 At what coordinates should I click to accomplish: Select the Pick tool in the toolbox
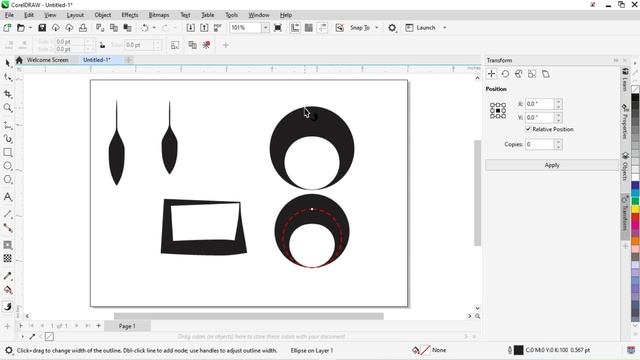(x=7, y=63)
